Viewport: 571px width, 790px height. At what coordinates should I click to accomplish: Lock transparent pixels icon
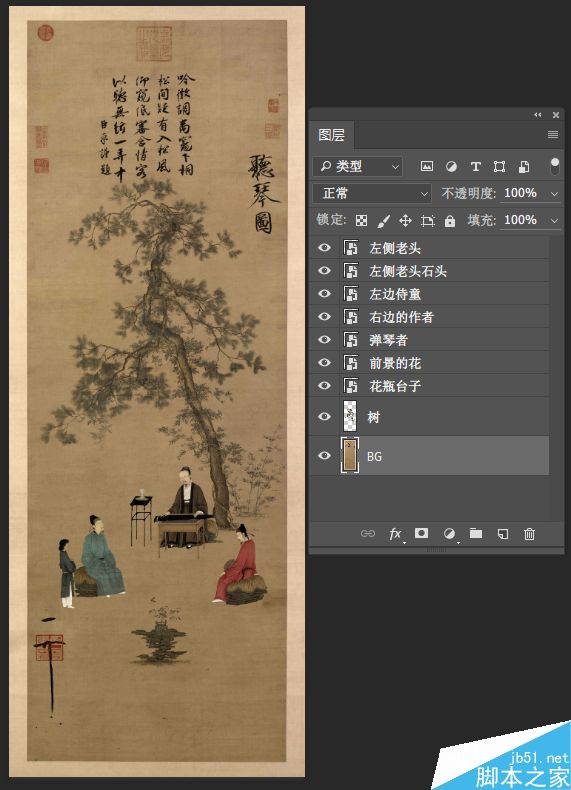(x=361, y=221)
